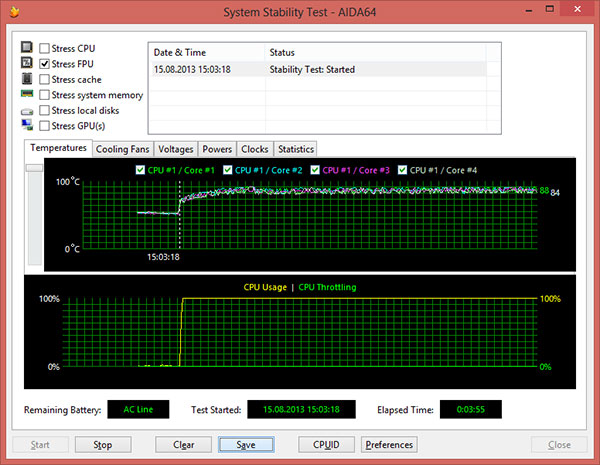Hide CPU #1 / Core #2 graph line
This screenshot has width=600, height=465.
[x=228, y=170]
